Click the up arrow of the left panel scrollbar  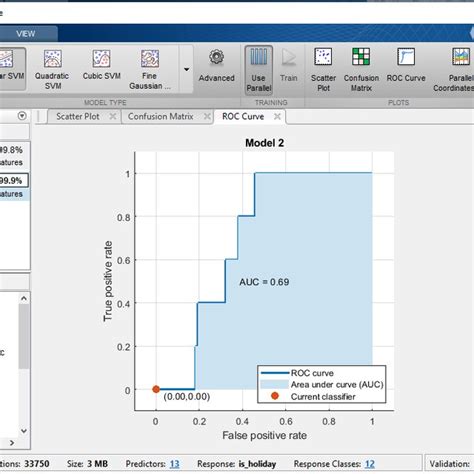[24, 298]
